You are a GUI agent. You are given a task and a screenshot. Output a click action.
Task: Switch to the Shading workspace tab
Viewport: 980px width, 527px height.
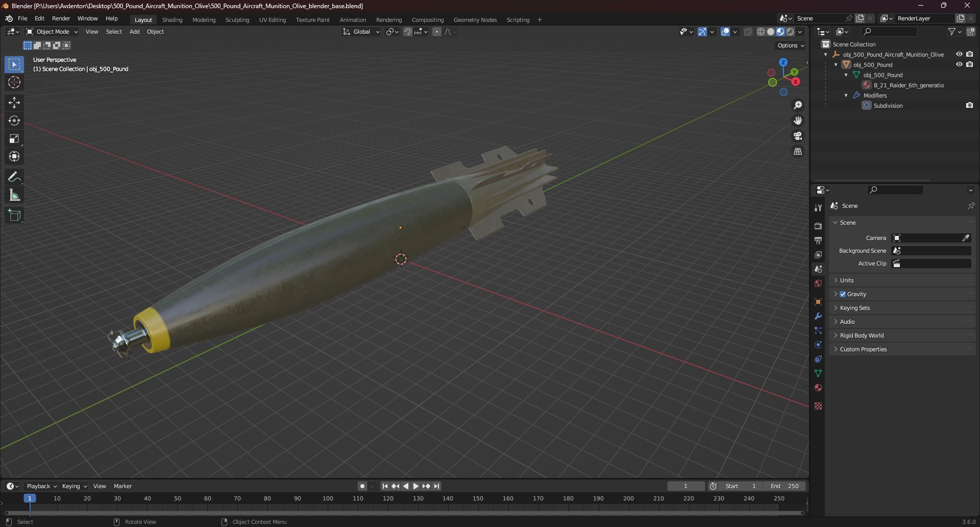pos(172,20)
